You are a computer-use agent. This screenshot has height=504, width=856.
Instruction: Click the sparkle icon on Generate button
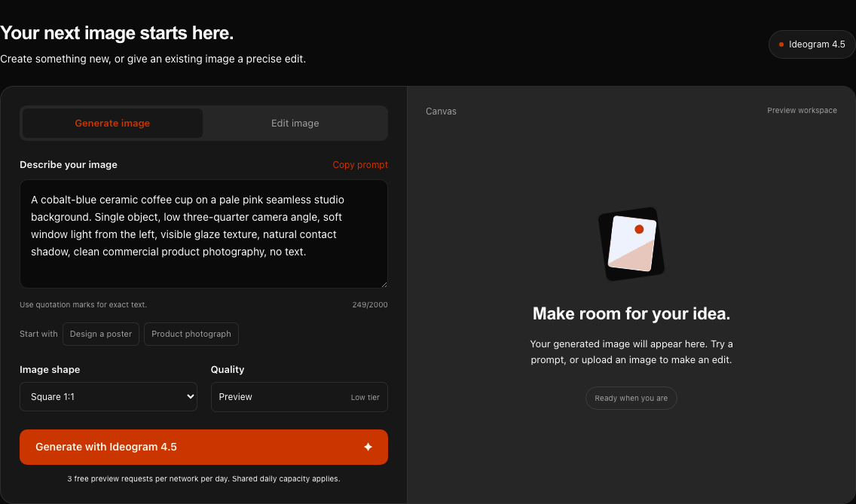point(368,447)
